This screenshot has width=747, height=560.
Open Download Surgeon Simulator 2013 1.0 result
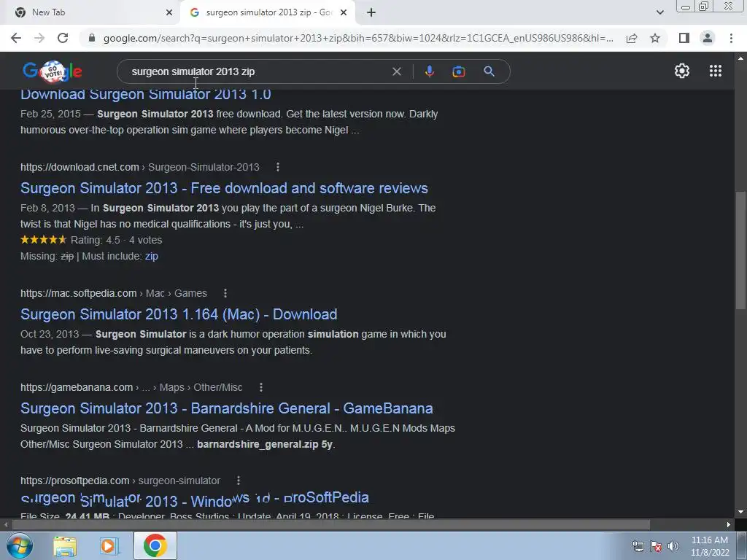click(146, 94)
